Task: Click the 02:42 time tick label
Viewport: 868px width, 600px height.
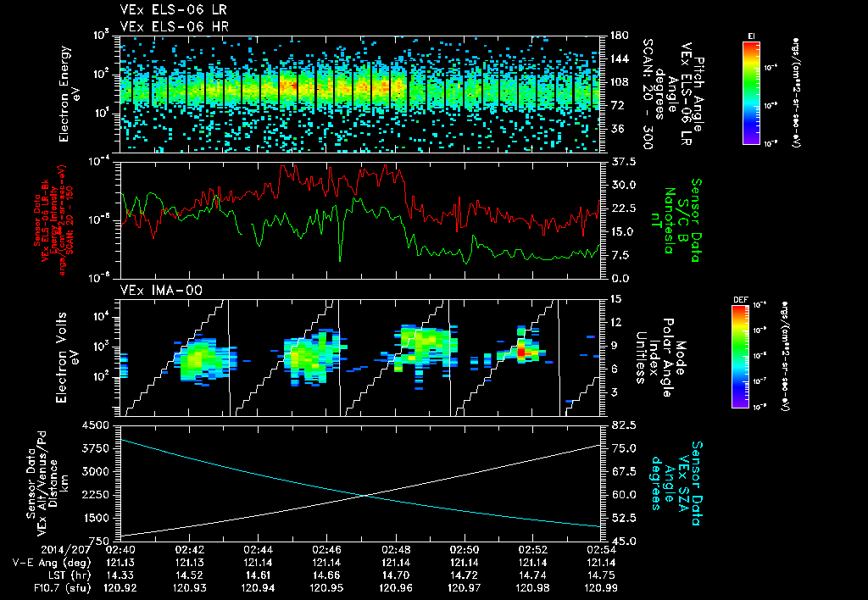Action: coord(189,551)
